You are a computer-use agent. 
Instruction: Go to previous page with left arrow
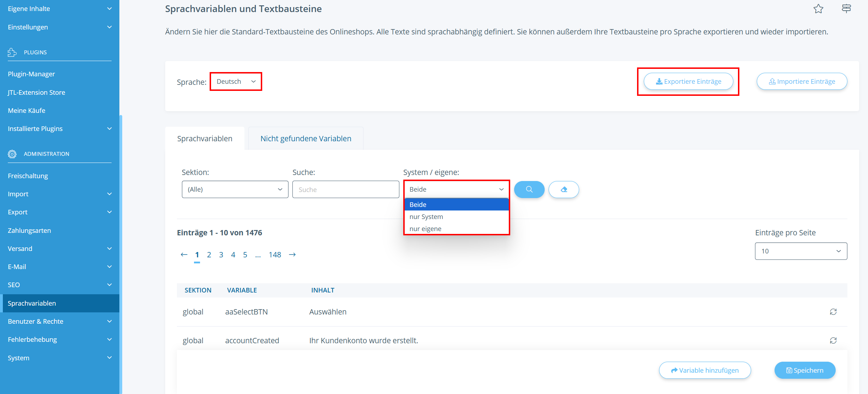pyautogui.click(x=184, y=255)
